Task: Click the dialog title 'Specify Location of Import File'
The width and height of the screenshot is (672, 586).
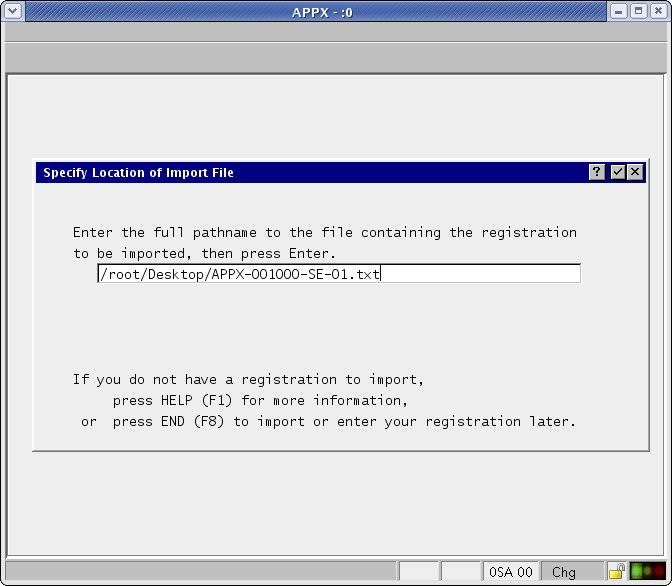Action: (x=139, y=173)
